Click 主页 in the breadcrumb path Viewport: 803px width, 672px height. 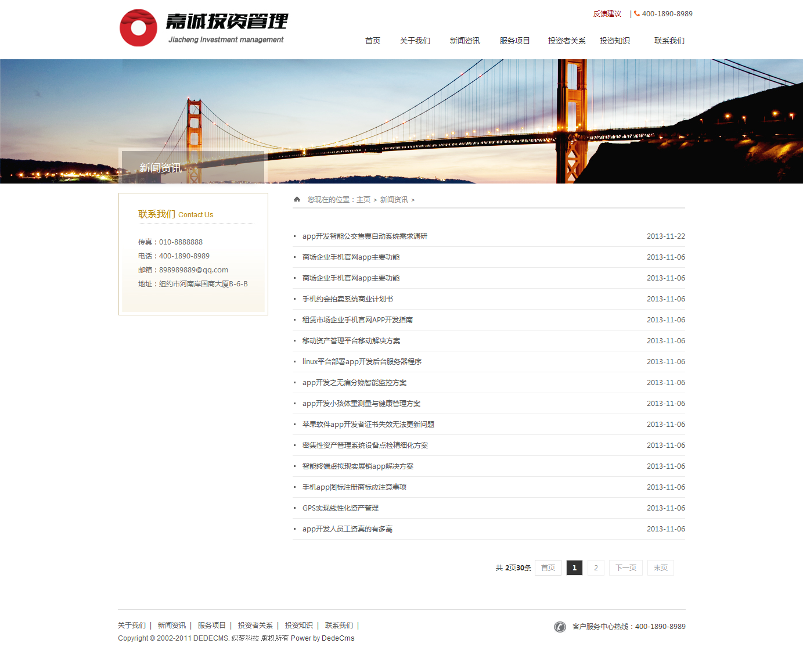tap(363, 200)
